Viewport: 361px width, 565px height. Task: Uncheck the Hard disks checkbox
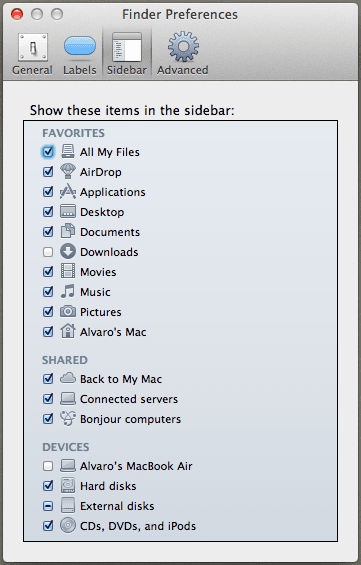[x=48, y=486]
